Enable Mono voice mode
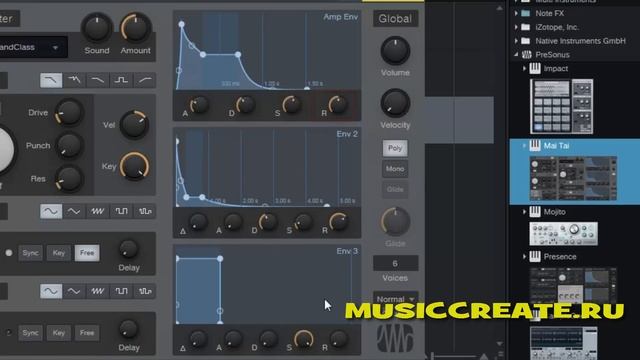Image resolution: width=640 pixels, height=360 pixels. pyautogui.click(x=395, y=169)
